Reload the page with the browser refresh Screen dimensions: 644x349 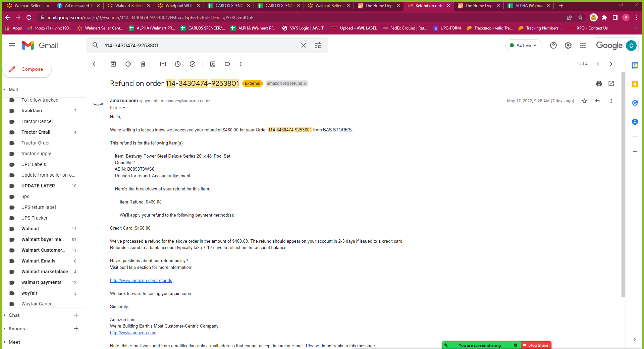[29, 17]
